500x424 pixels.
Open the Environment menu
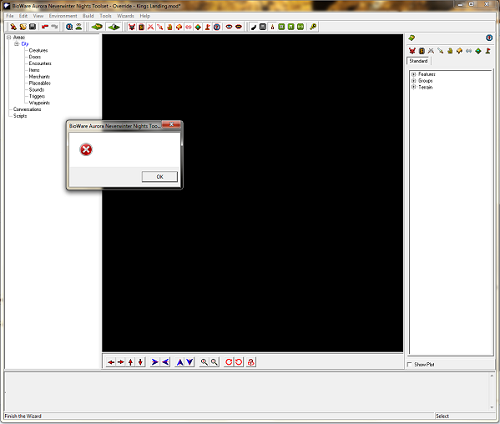[63, 16]
